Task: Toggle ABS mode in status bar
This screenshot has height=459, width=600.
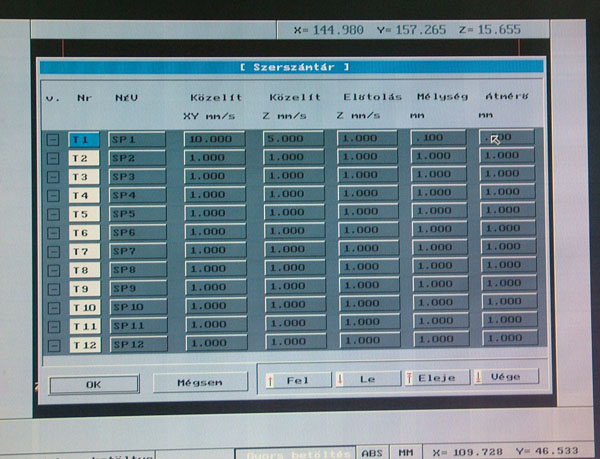Action: (x=372, y=452)
